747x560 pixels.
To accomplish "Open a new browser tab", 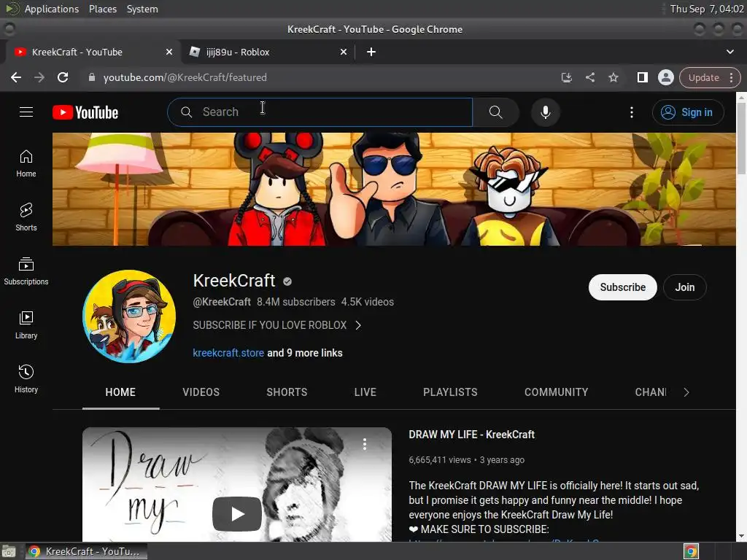I will pos(371,52).
